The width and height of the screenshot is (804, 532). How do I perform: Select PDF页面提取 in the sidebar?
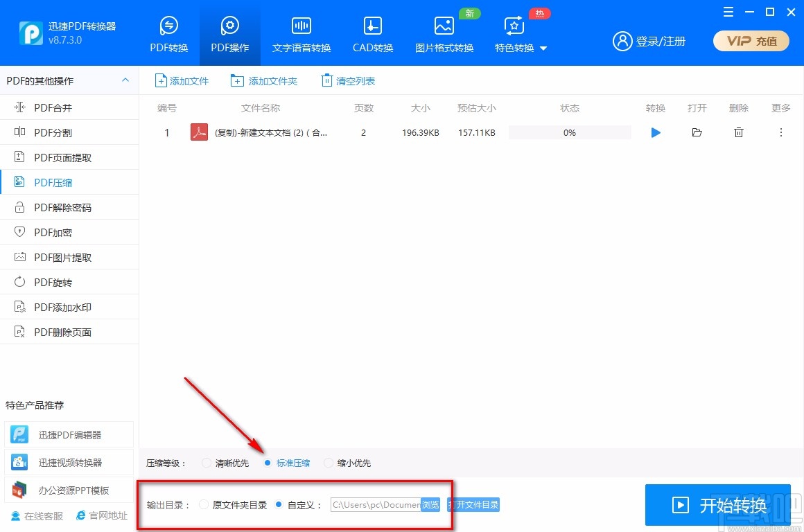69,157
